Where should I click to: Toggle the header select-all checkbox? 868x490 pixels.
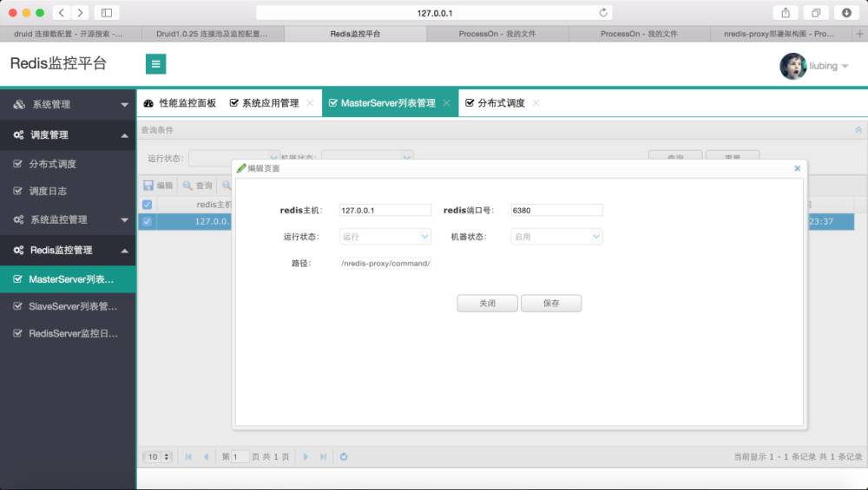pyautogui.click(x=148, y=205)
